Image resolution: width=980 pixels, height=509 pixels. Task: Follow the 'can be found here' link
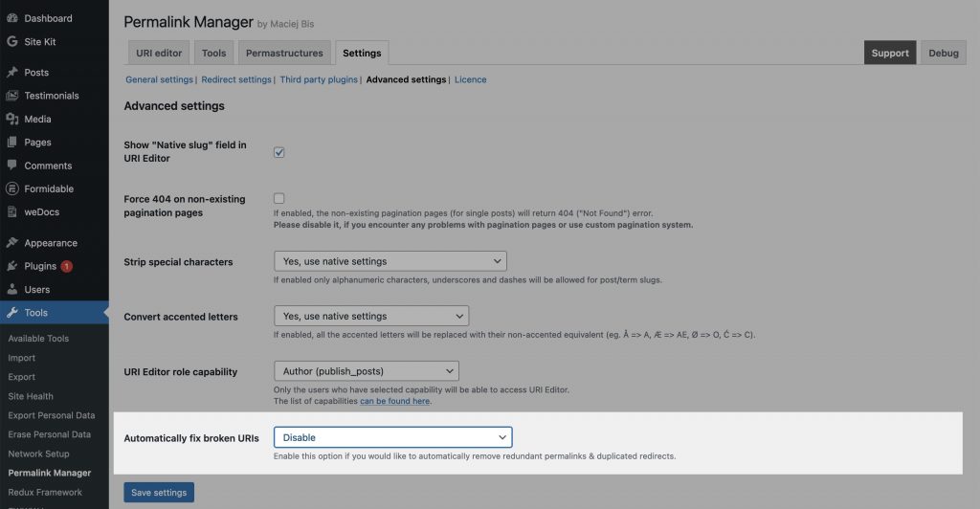394,401
